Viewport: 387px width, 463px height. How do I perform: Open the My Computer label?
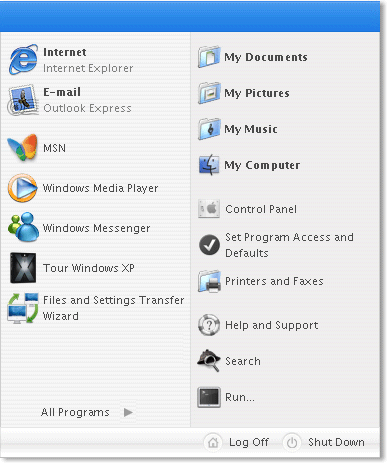(262, 165)
